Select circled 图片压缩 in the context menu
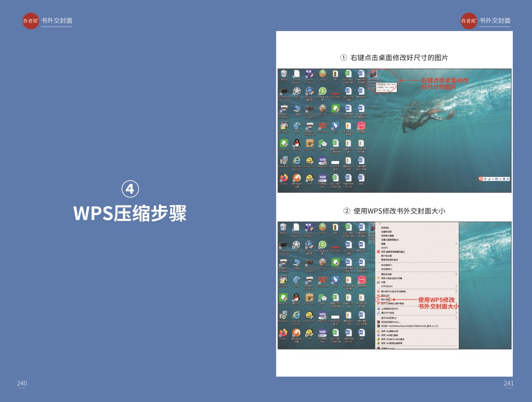Image resolution: width=532 pixels, height=402 pixels. click(385, 300)
